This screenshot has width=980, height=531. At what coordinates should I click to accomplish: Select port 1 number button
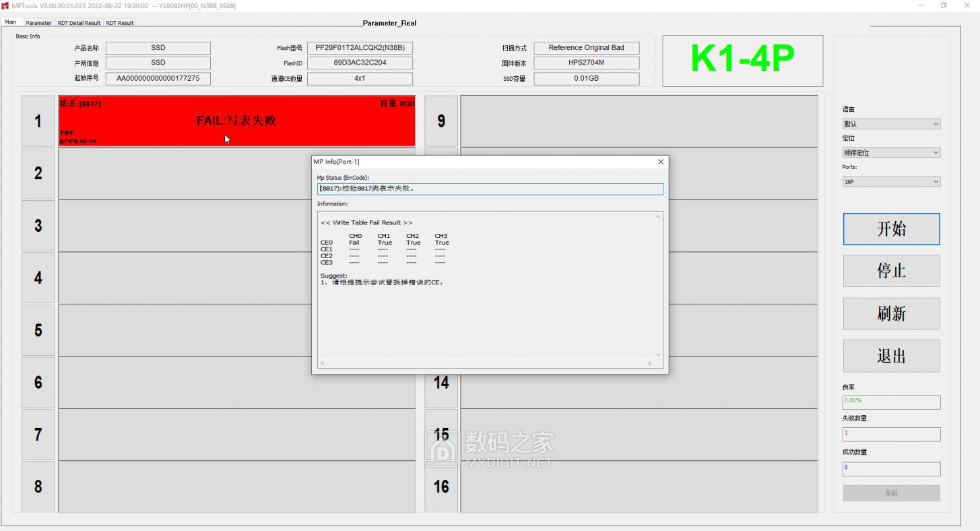pos(38,121)
